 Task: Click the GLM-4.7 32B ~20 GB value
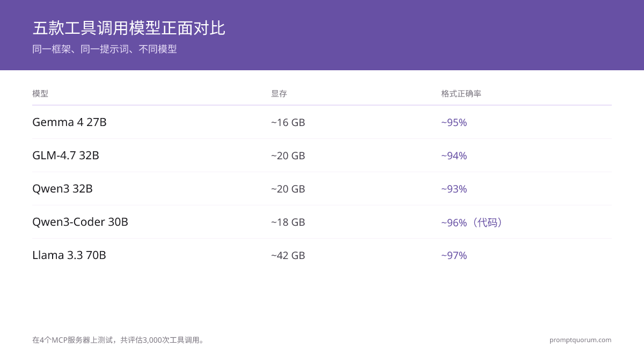(x=288, y=156)
